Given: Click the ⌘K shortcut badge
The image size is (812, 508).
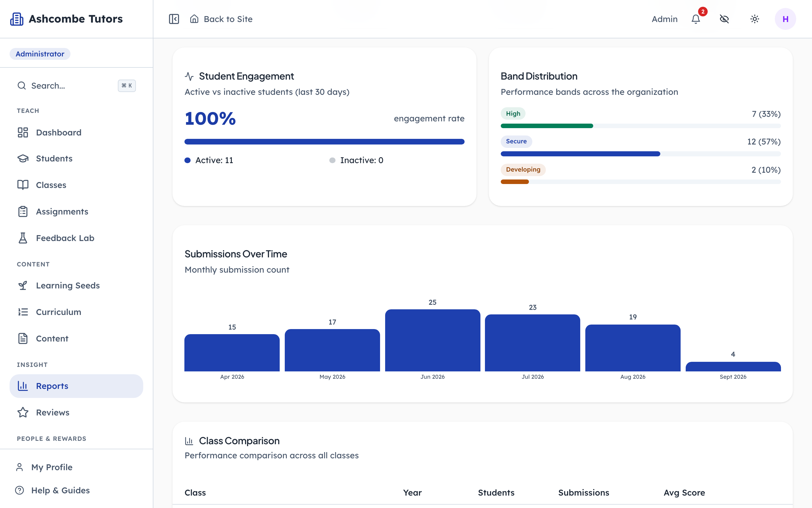Looking at the screenshot, I should (x=127, y=86).
